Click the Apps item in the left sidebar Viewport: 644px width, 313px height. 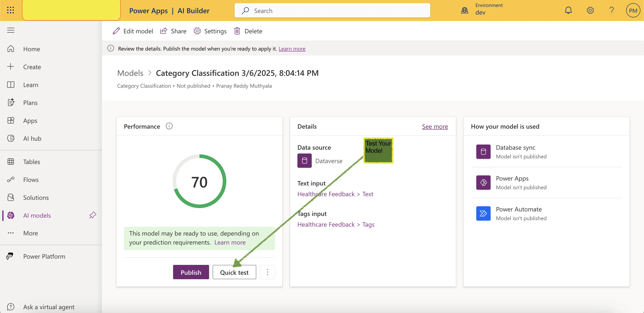coord(30,120)
